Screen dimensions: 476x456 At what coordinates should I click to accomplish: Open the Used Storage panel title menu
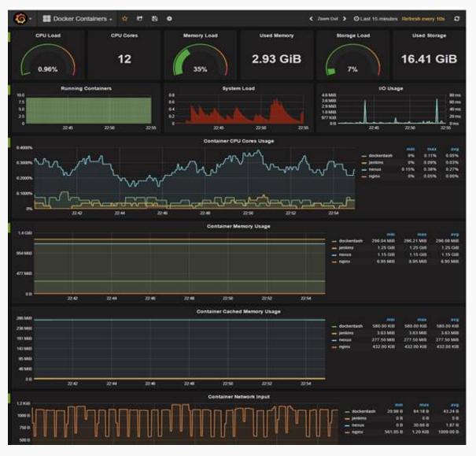tap(429, 35)
